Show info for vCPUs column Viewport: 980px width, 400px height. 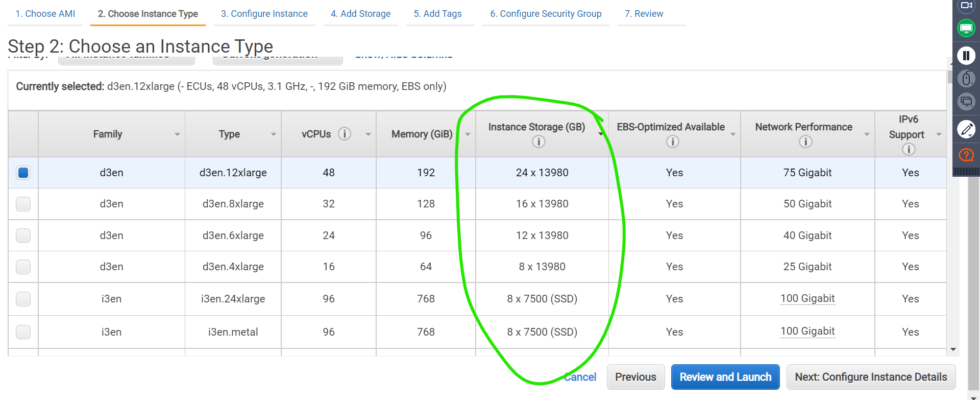point(345,134)
